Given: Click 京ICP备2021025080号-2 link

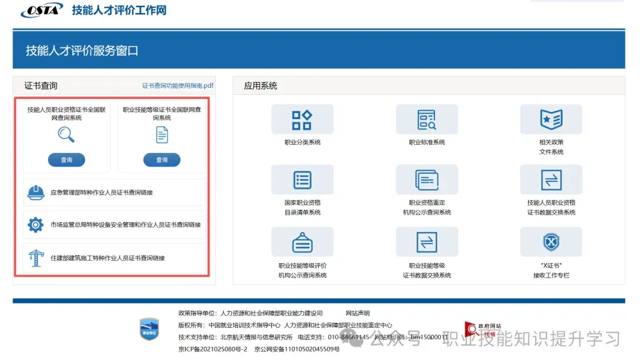Looking at the screenshot, I should coord(213,349).
